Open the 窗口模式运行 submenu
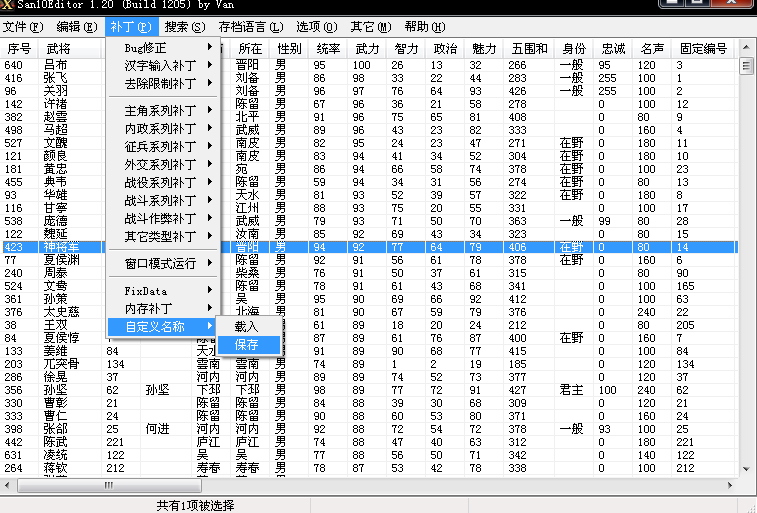 coord(162,264)
